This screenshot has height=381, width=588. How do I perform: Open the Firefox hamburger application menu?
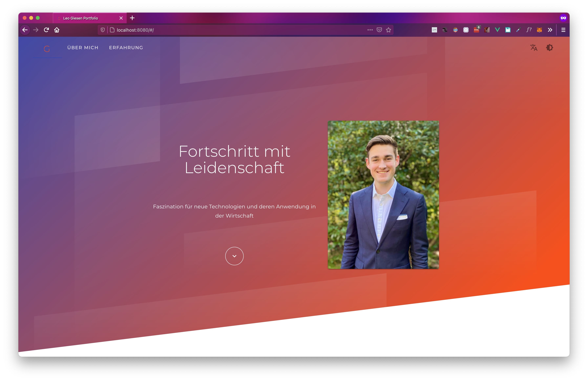(563, 30)
